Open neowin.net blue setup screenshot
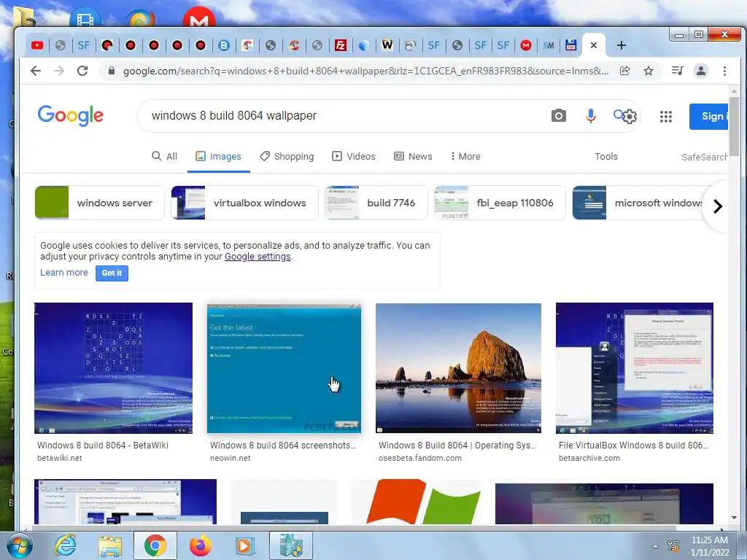This screenshot has height=560, width=747. click(284, 368)
